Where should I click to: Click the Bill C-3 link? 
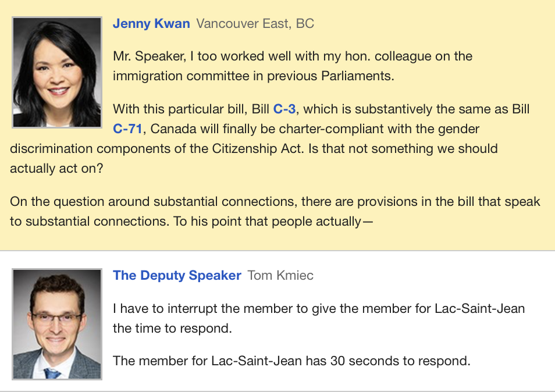(x=284, y=109)
